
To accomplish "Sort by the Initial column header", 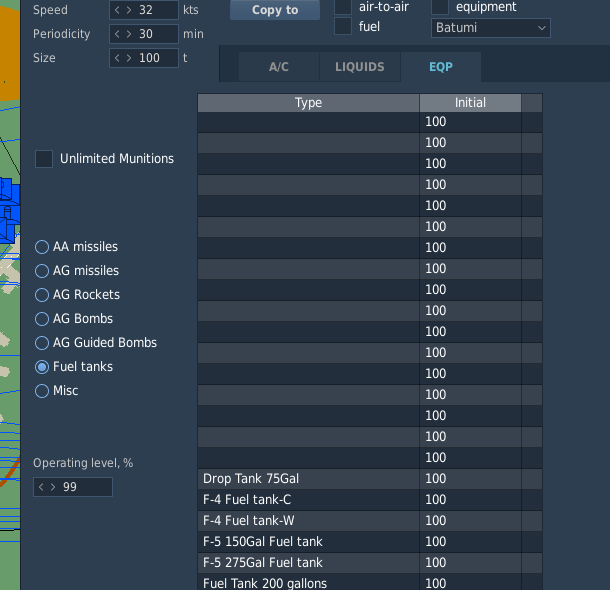I will [x=470, y=103].
